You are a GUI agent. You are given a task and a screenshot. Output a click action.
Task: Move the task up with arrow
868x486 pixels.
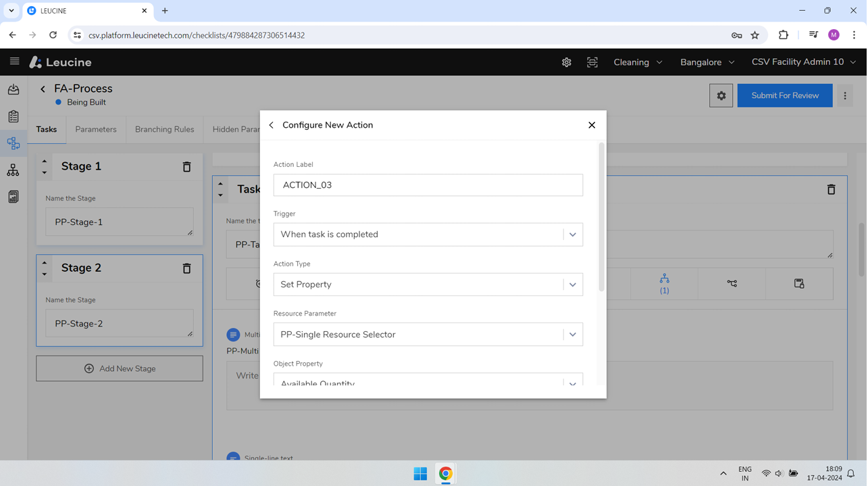[220, 184]
